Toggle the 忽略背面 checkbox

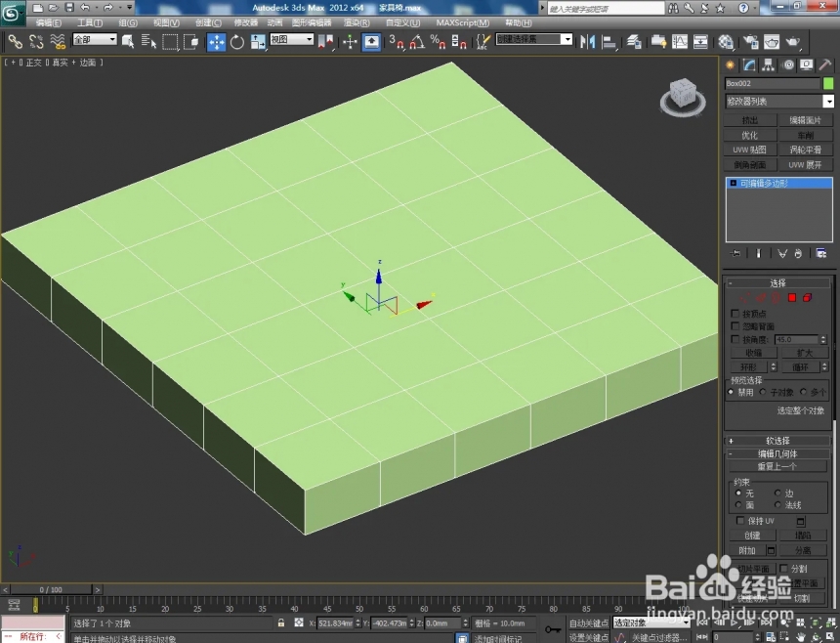[735, 326]
